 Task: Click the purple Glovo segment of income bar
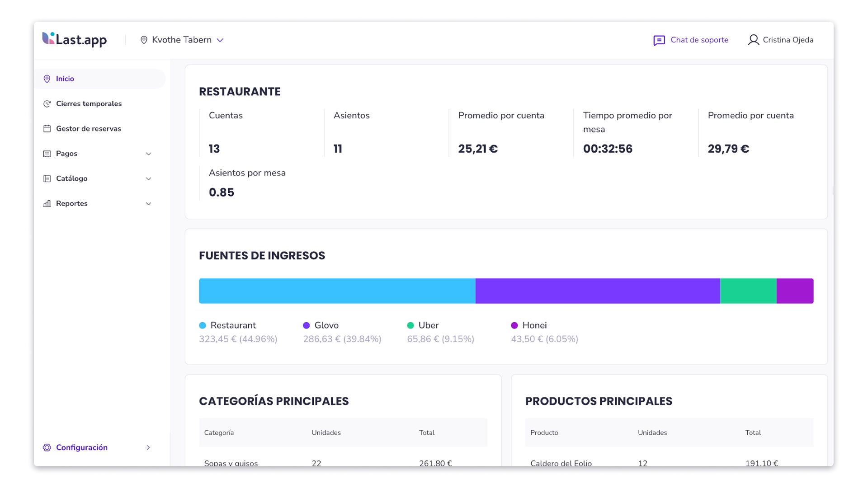pos(597,291)
